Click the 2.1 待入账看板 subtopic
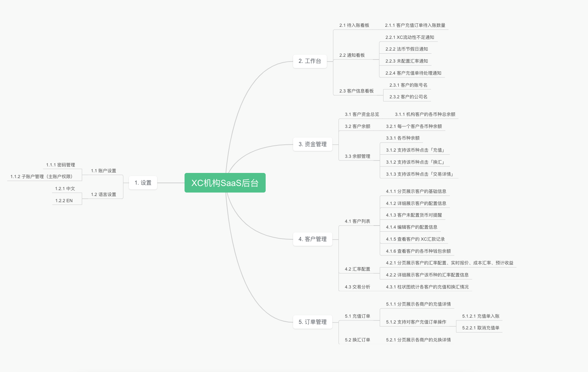588x372 pixels. pyautogui.click(x=354, y=25)
